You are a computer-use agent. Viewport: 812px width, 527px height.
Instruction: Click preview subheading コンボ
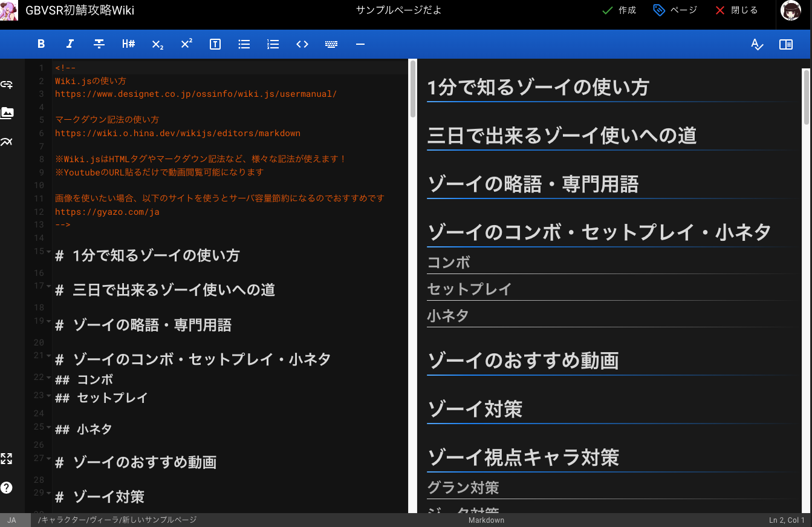(x=449, y=263)
